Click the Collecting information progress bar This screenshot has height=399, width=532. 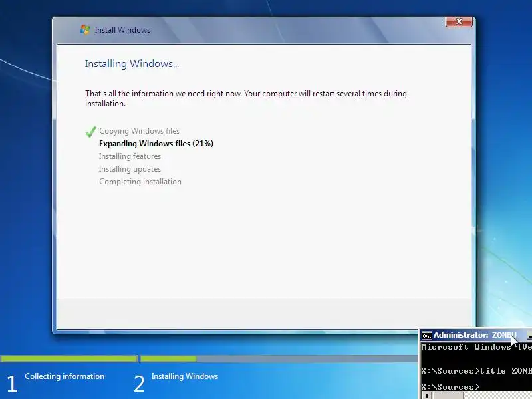68,358
